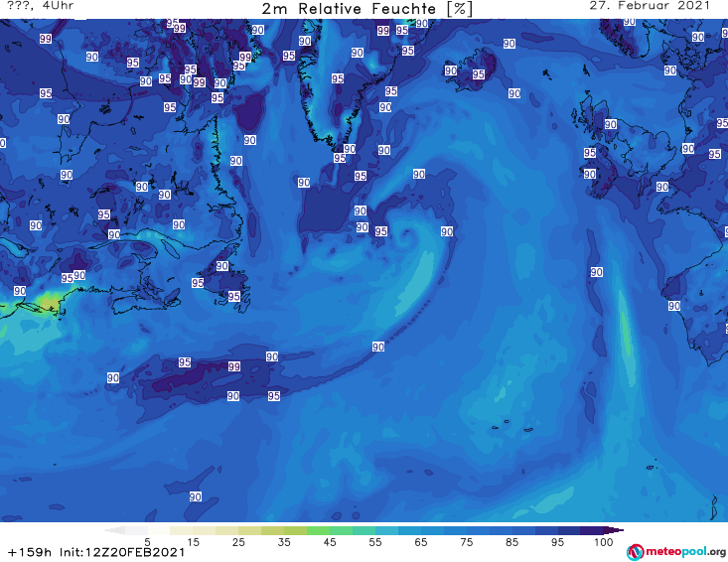Viewport: 728px width, 562px height.
Task: Click the '45' label on the color scale
Action: pos(329,542)
